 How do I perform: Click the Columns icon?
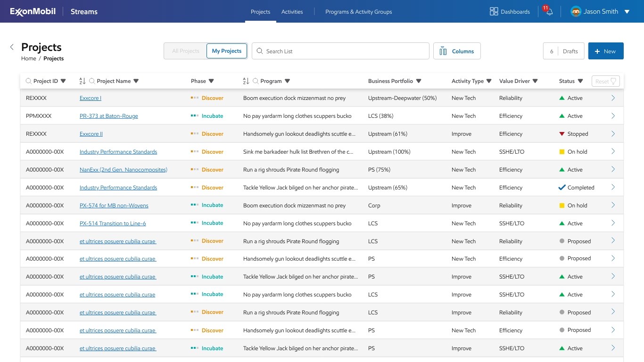[443, 51]
